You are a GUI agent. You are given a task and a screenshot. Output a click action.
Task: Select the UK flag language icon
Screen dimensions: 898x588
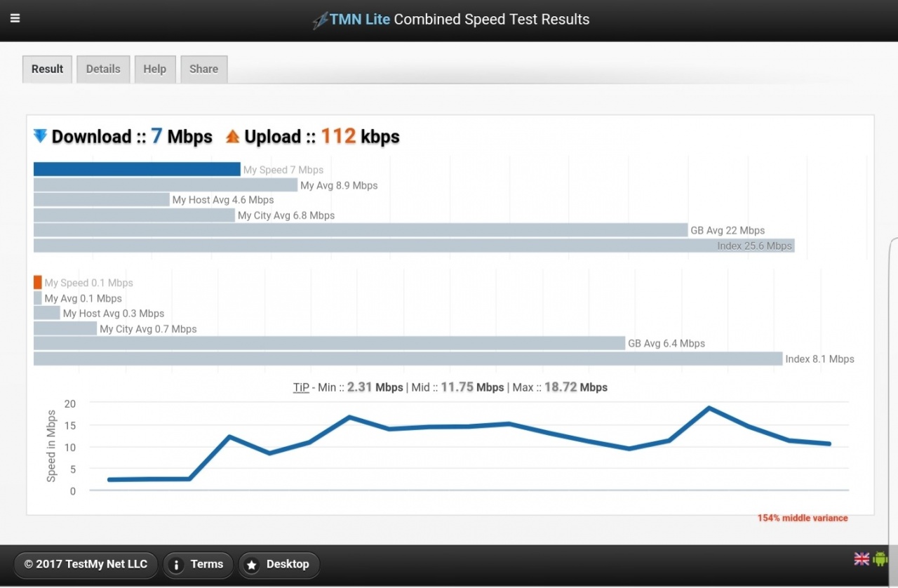pyautogui.click(x=862, y=559)
